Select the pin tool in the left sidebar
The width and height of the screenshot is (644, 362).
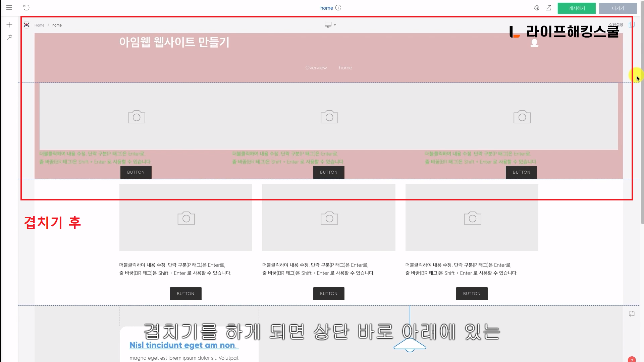9,37
